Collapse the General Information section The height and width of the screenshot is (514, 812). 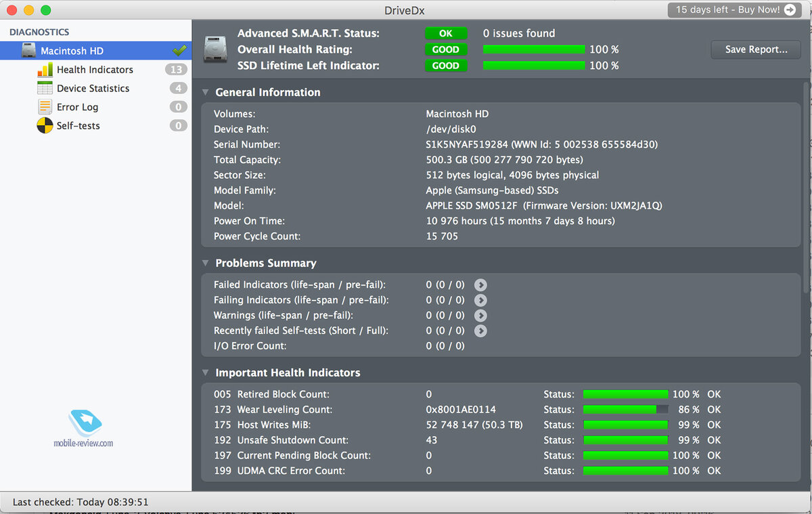[206, 92]
